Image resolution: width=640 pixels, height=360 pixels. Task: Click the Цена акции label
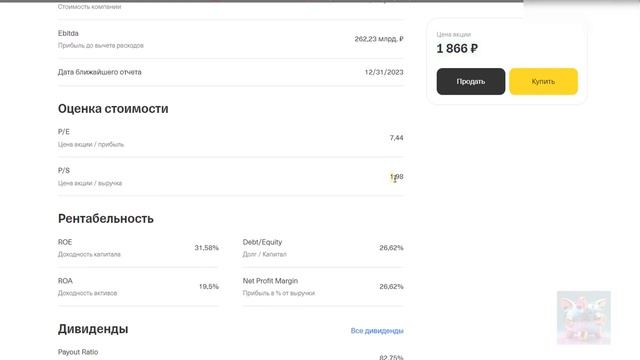click(453, 34)
